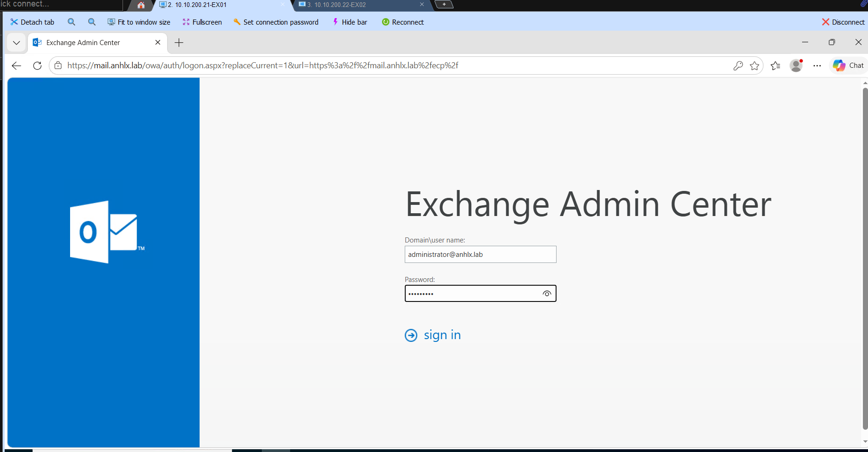Reconnect the remote session

coord(402,22)
